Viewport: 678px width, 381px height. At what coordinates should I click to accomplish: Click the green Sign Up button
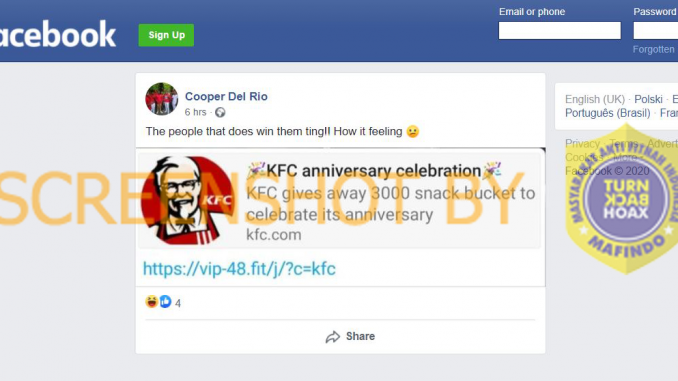[166, 35]
